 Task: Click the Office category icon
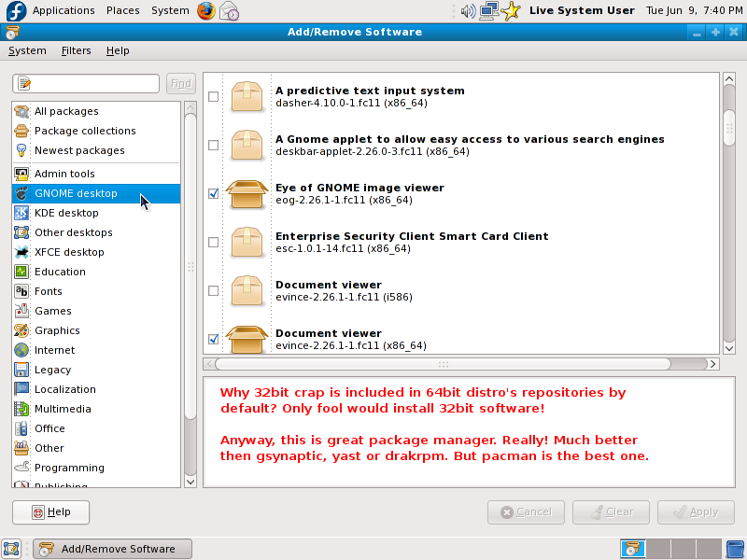tap(21, 428)
